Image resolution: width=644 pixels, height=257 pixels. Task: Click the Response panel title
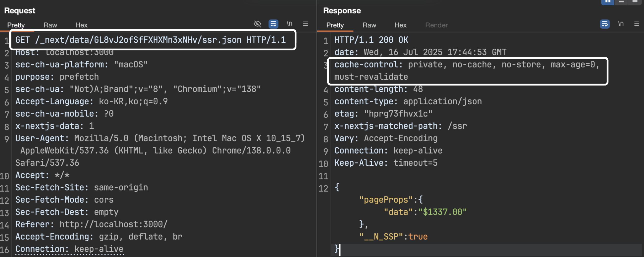pos(342,11)
